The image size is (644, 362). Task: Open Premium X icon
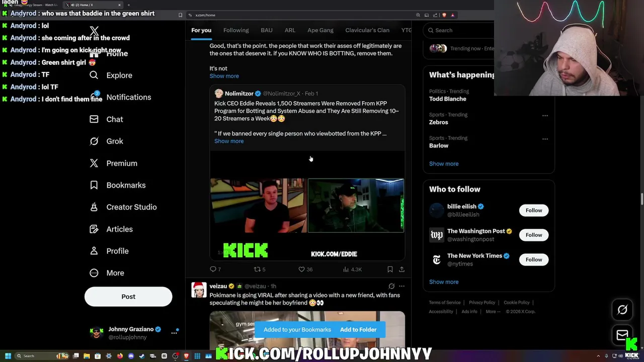click(94, 163)
